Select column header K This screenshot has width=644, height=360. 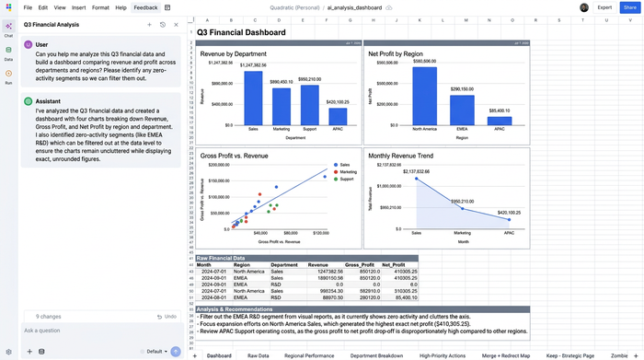tap(420, 20)
